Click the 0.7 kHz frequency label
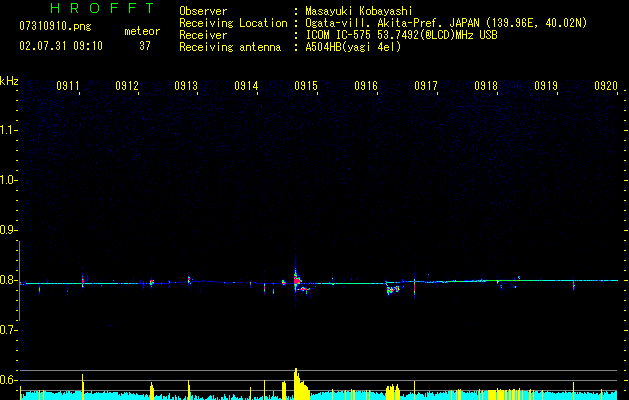Image resolution: width=629 pixels, height=400 pixels. pyautogui.click(x=8, y=330)
